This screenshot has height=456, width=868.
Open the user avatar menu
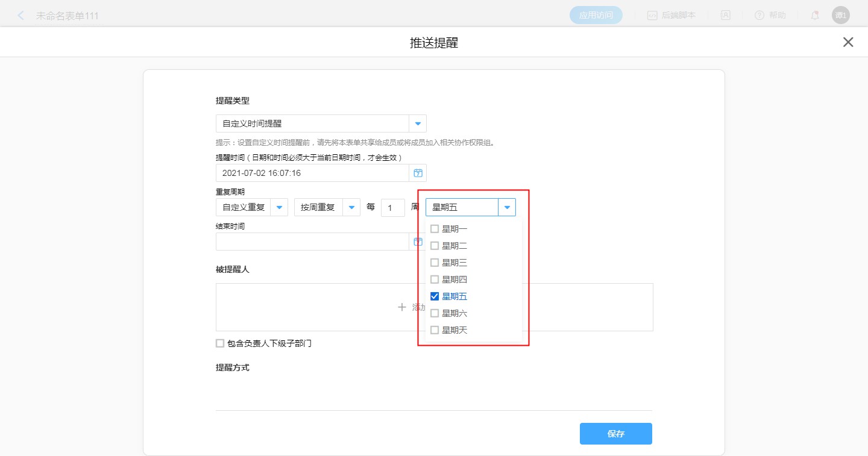(x=840, y=16)
